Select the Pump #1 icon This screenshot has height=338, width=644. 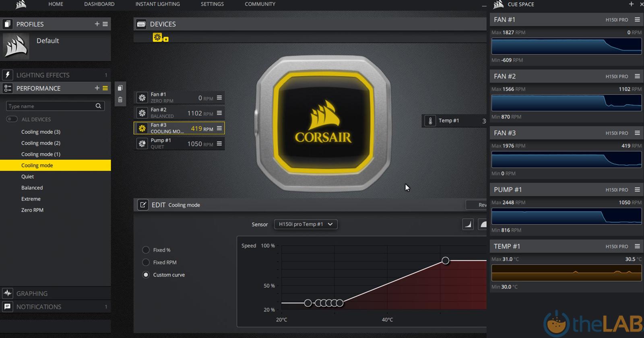(142, 143)
